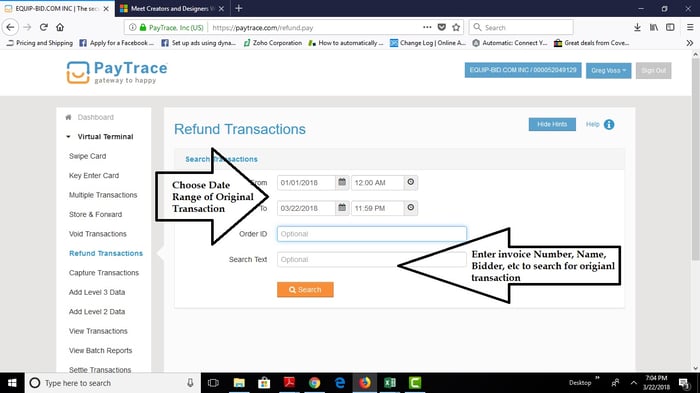
Task: Click the Windows taskbar search box
Action: coord(112,383)
